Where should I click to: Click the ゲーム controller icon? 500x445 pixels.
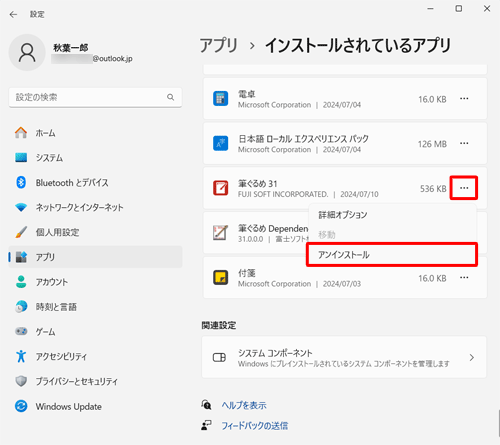click(x=21, y=331)
